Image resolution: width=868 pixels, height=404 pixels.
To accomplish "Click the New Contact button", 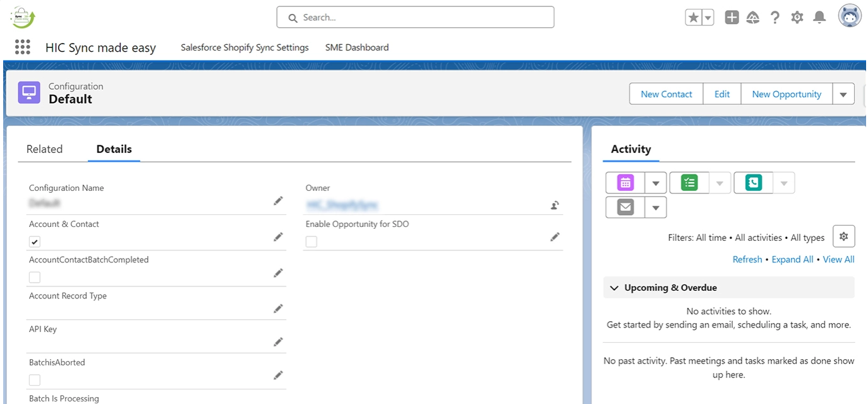I will (666, 94).
